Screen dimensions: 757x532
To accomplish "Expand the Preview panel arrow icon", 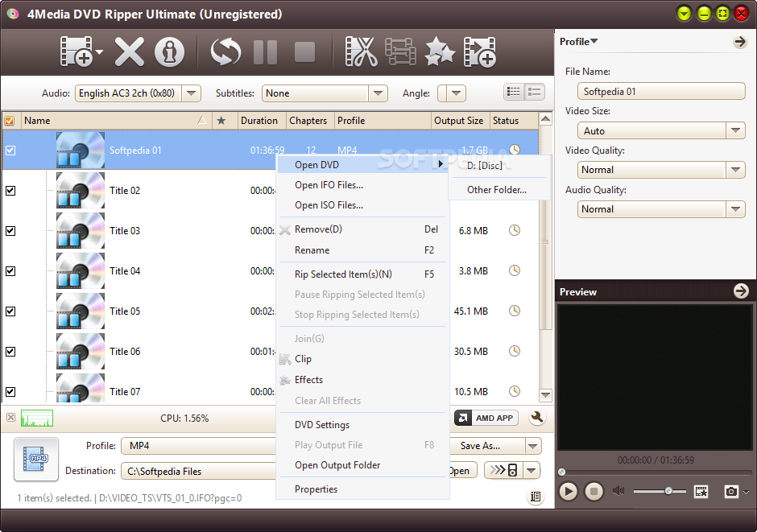I will tap(741, 291).
